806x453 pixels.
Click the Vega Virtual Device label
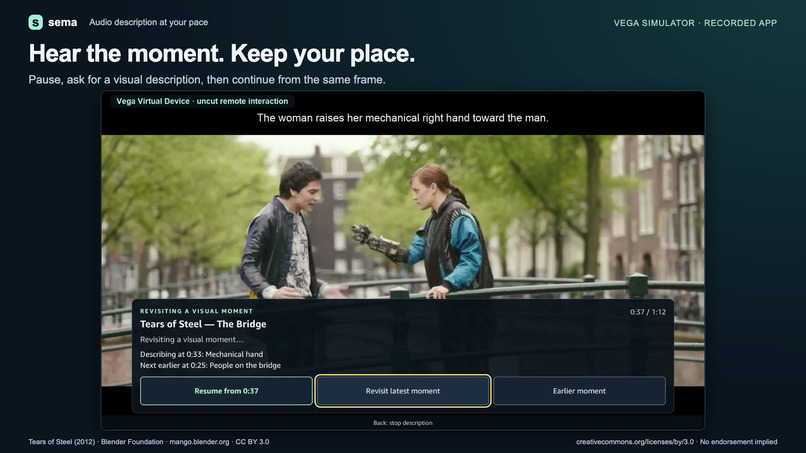pos(202,101)
